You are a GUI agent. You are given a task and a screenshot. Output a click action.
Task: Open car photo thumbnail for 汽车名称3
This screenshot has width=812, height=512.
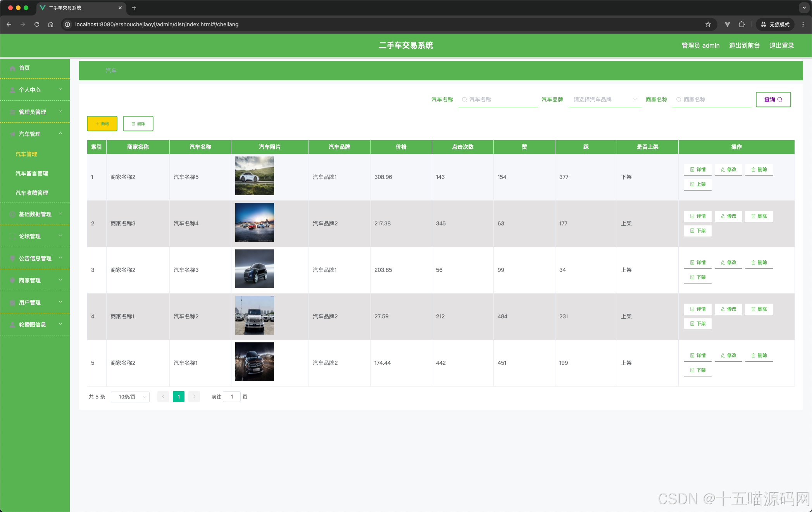[x=255, y=269]
